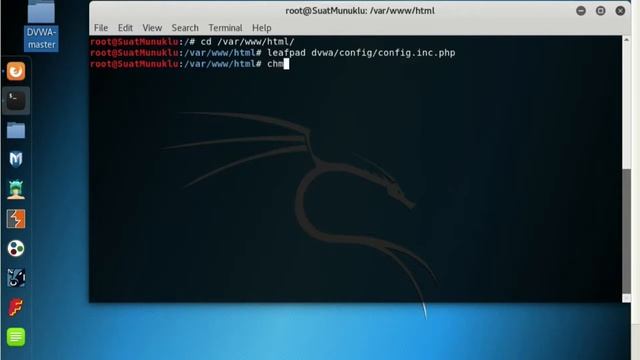Viewport: 640px width, 360px height.
Task: Open the Help menu in terminal
Action: point(262,28)
